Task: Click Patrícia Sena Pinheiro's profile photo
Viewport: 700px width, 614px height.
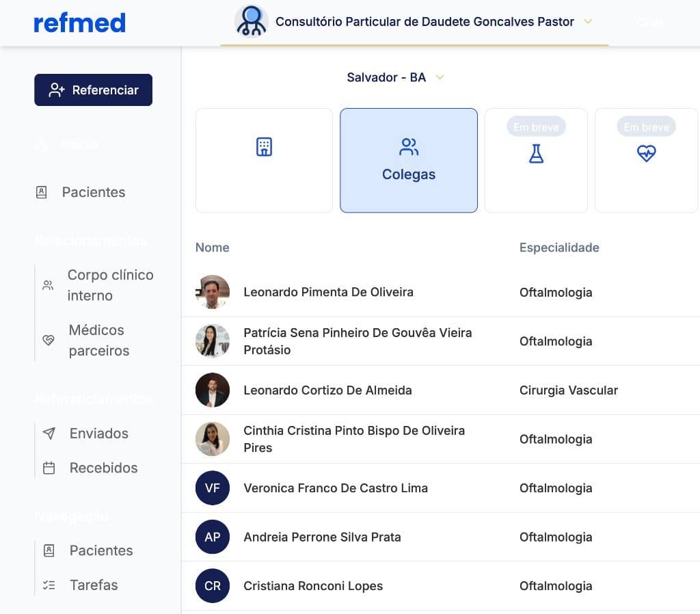Action: [213, 341]
